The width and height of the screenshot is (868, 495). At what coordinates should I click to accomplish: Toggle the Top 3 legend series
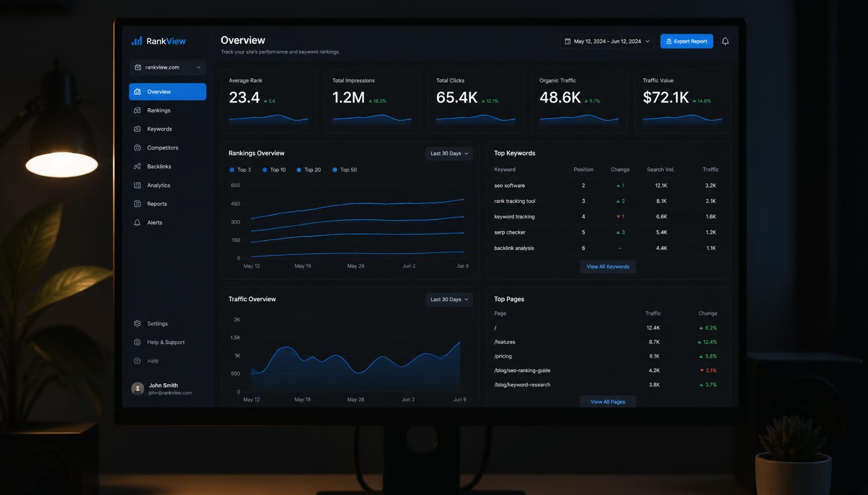[240, 170]
